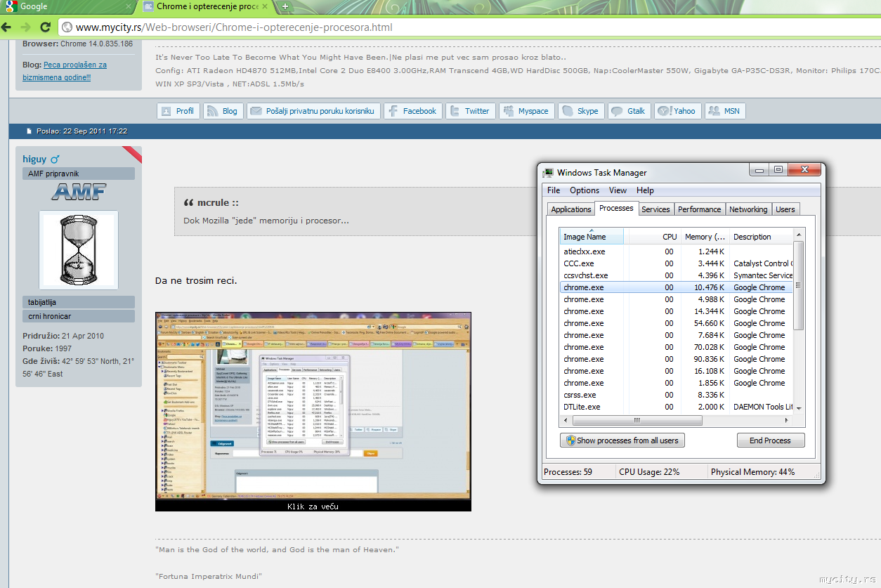Select the Processes tab
This screenshot has height=588, width=881.
(x=616, y=209)
